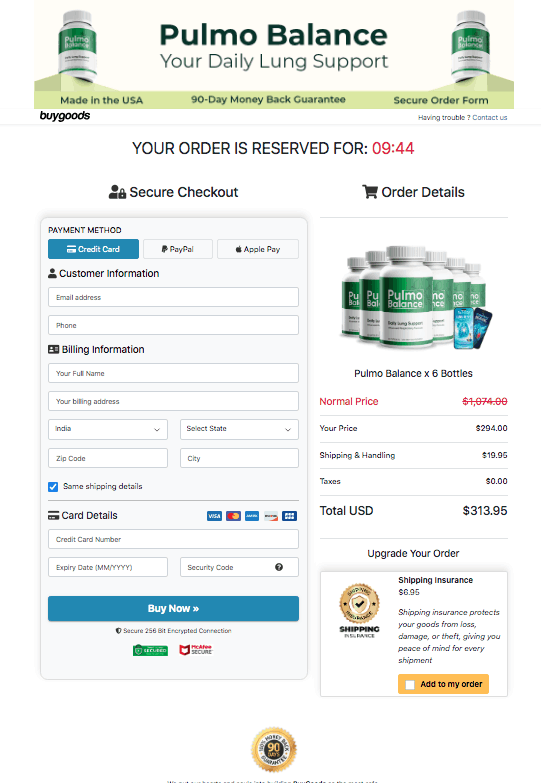This screenshot has width=541, height=783.
Task: Switch to PayPal payment method
Action: [x=178, y=249]
